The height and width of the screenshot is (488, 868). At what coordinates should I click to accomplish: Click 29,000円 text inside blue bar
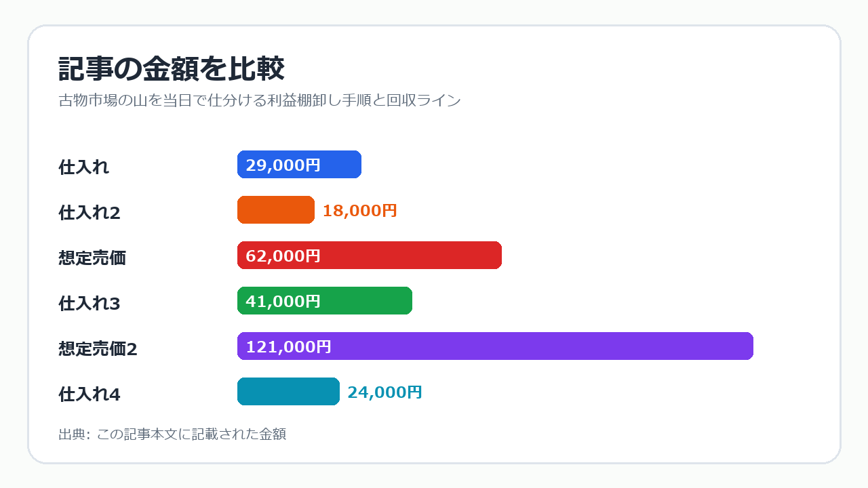pyautogui.click(x=283, y=165)
